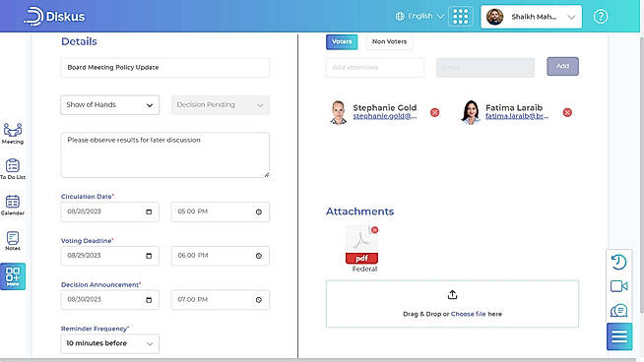Click Shaikh profile avatar
Image resolution: width=644 pixels, height=362 pixels.
494,17
